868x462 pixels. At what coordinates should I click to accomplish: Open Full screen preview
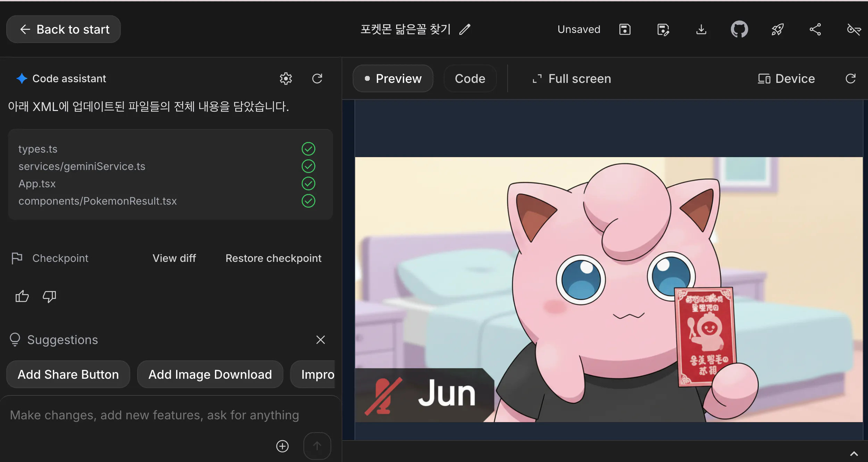[571, 79]
